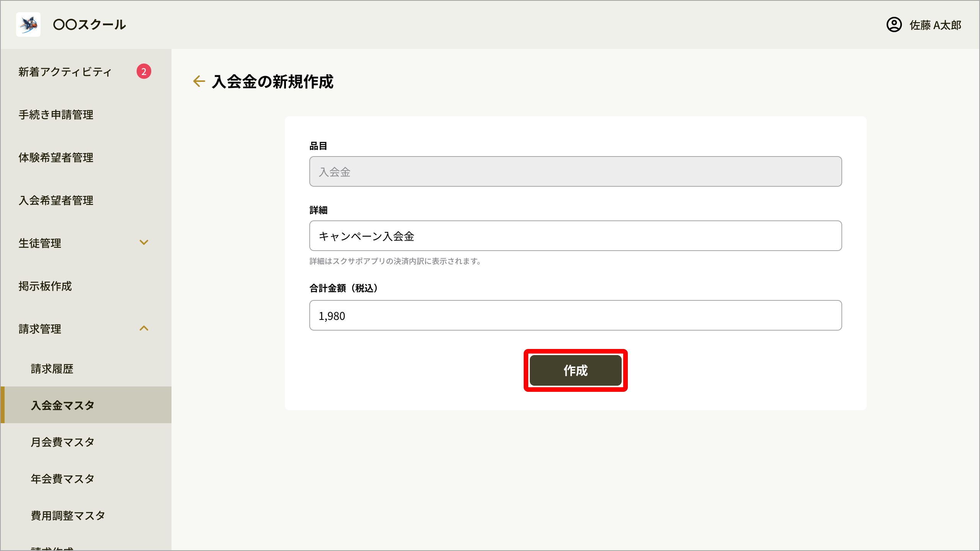980x551 pixels.
Task: Open 請求履歴 submenu item
Action: tap(52, 368)
